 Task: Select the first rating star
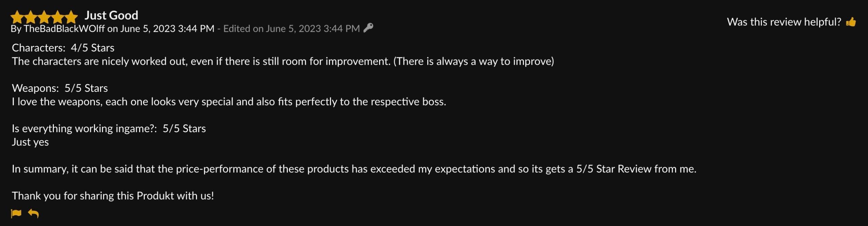(18, 15)
